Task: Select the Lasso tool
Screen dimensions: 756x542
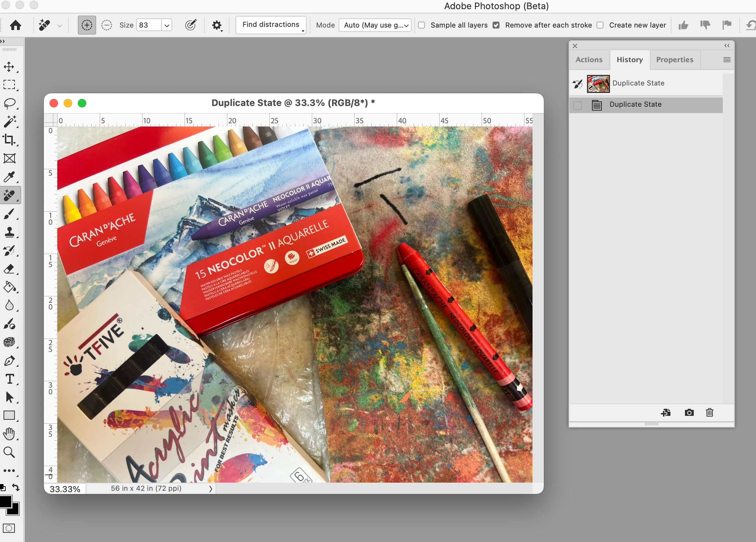Action: [x=9, y=103]
